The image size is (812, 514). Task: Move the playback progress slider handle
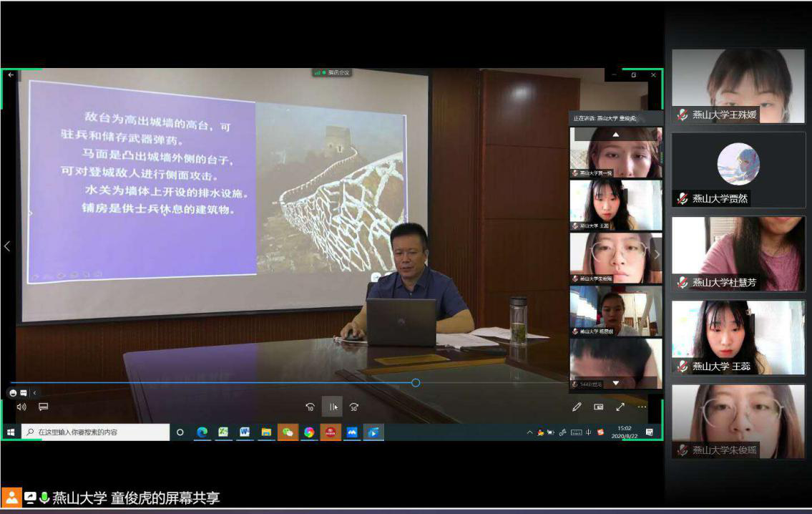[416, 383]
